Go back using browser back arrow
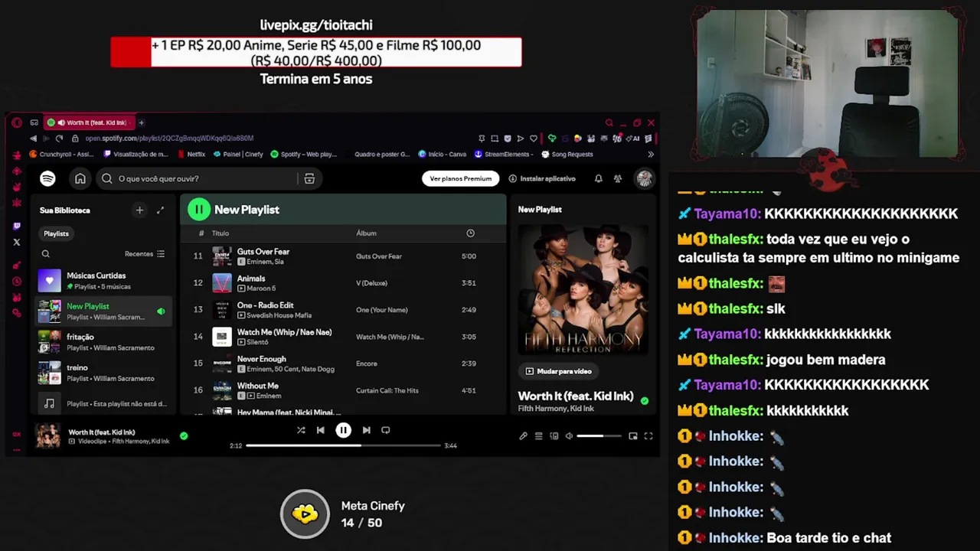This screenshot has height=551, width=980. [33, 139]
